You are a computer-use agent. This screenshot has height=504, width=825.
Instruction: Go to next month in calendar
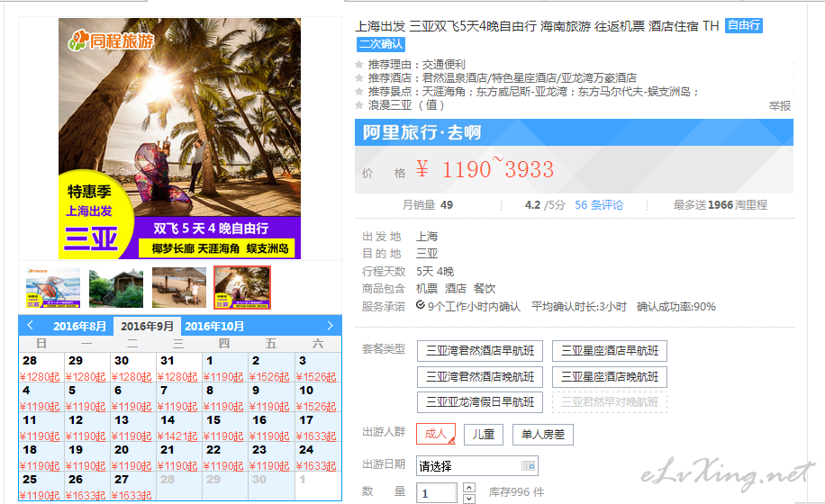tap(330, 325)
